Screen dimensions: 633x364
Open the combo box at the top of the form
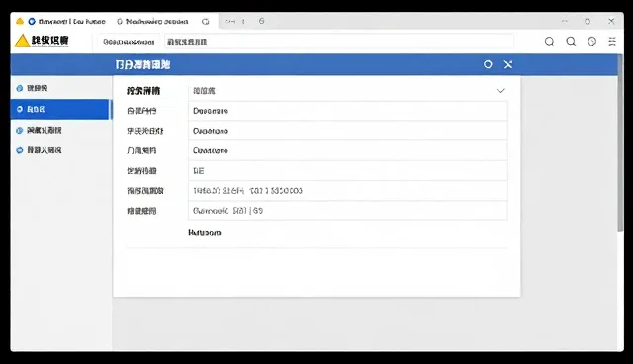click(347, 91)
